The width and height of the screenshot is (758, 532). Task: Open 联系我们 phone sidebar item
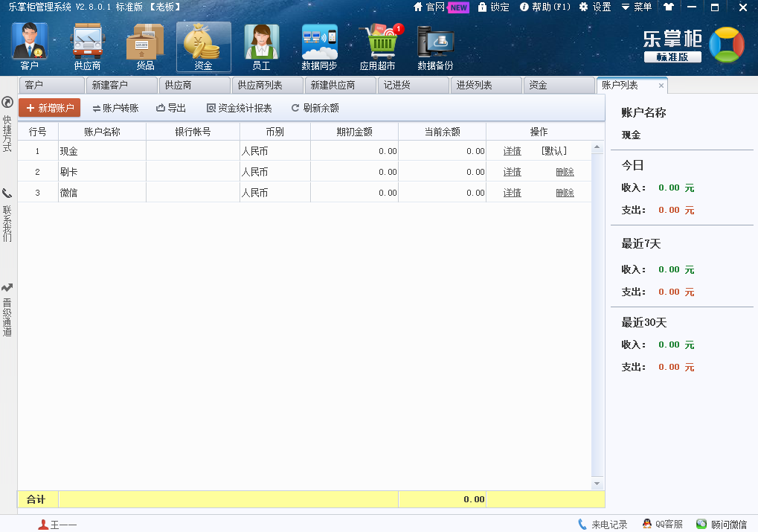point(7,215)
